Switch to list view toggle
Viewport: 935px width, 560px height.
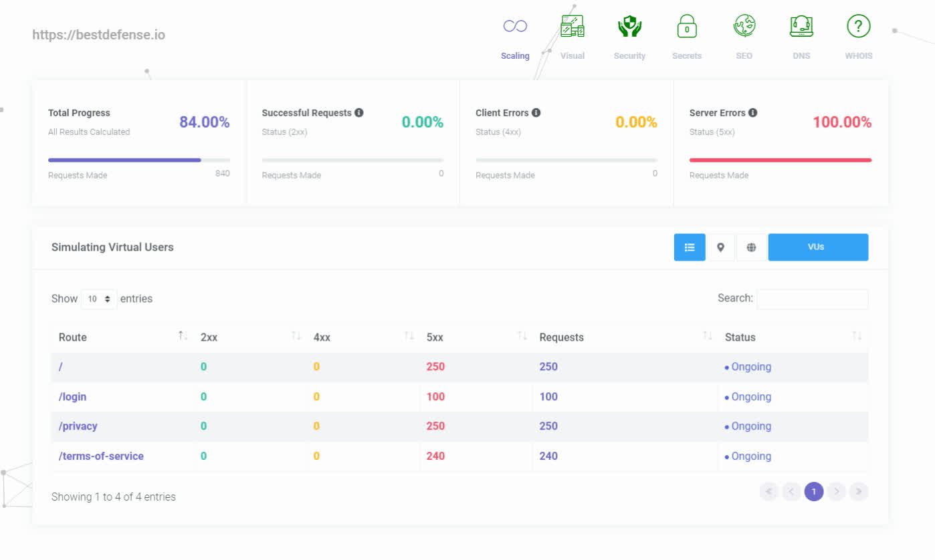click(690, 247)
